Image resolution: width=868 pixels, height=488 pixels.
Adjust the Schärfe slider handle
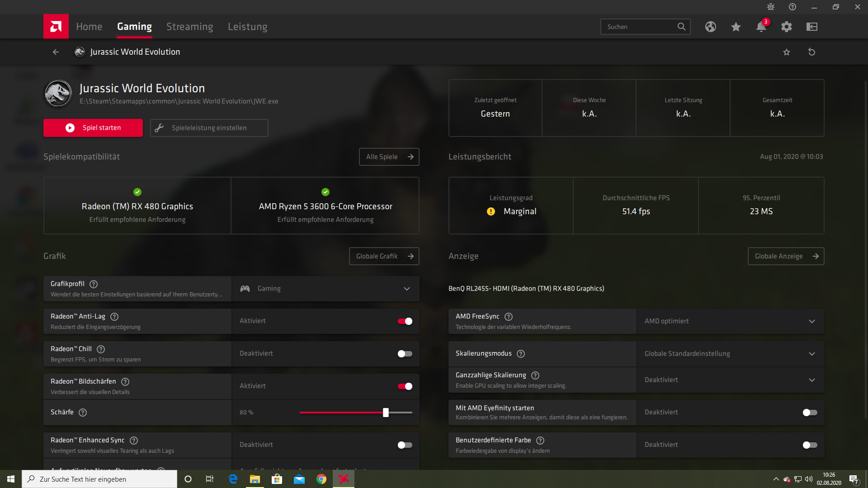(x=386, y=413)
